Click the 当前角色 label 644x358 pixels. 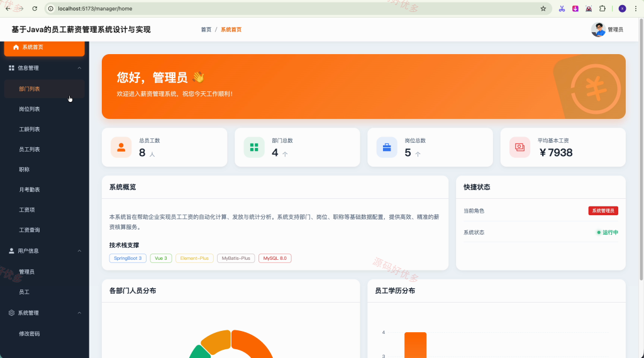(x=474, y=210)
